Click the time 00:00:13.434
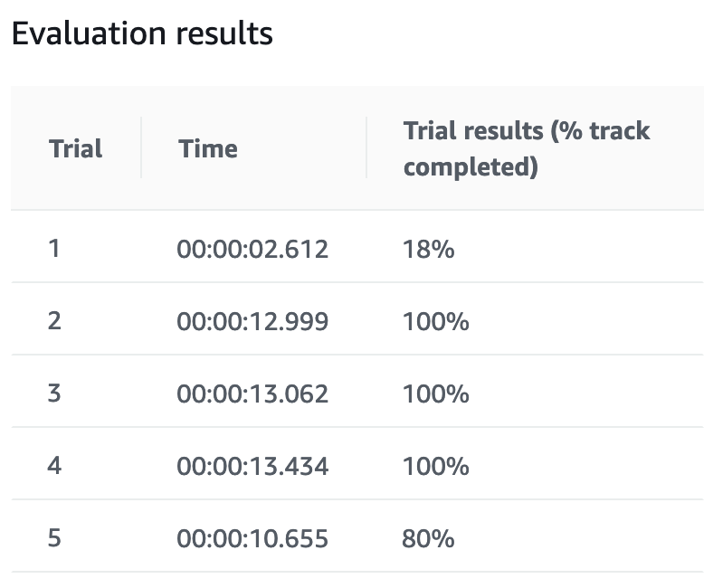The height and width of the screenshot is (588, 713). pos(252,466)
